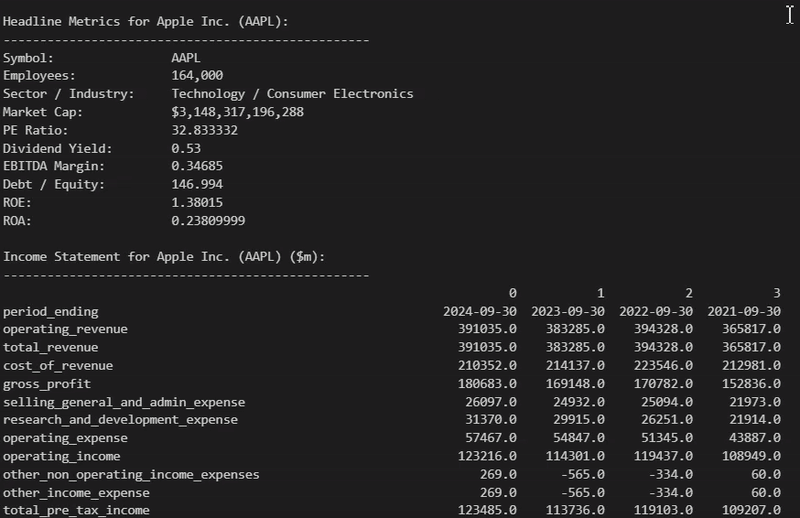Select the ROE value 1.38015
The height and width of the screenshot is (518, 800).
tap(197, 203)
